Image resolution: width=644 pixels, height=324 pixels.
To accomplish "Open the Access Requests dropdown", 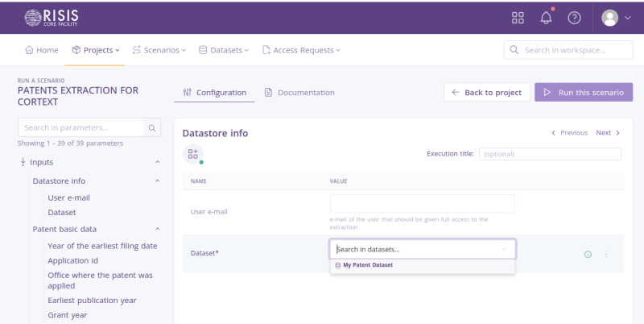I will [301, 50].
